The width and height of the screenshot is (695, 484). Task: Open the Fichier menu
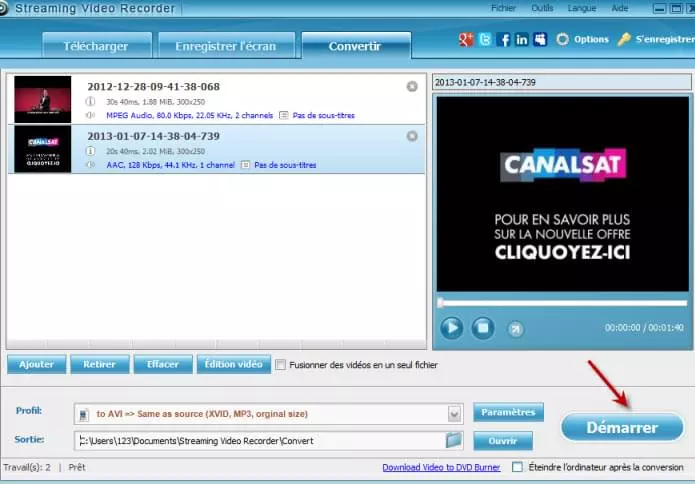coord(504,8)
